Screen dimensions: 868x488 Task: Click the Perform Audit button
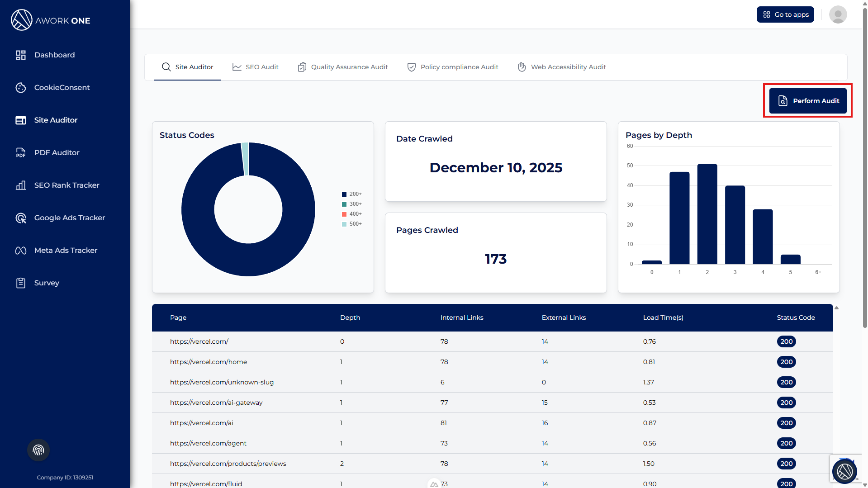(x=808, y=101)
